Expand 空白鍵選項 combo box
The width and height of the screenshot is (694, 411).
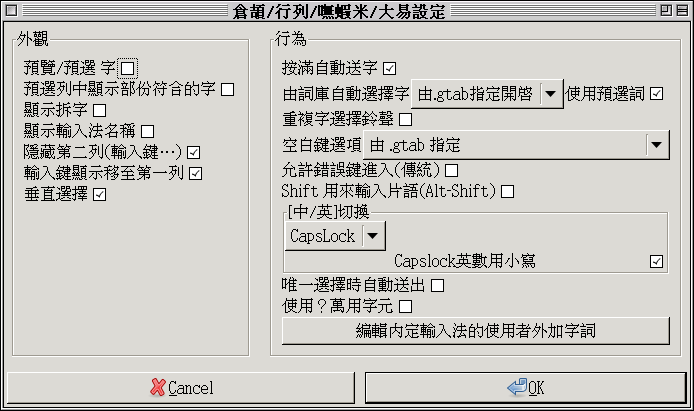coord(656,146)
